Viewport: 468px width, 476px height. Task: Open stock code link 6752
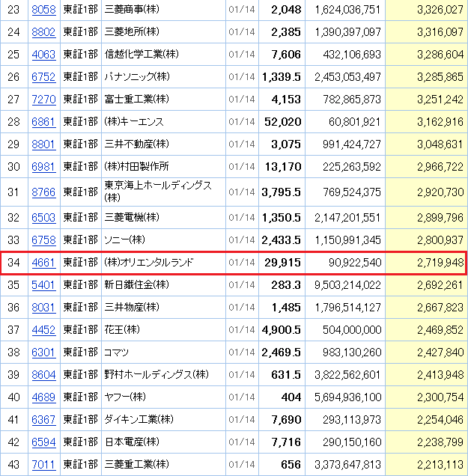(43, 77)
